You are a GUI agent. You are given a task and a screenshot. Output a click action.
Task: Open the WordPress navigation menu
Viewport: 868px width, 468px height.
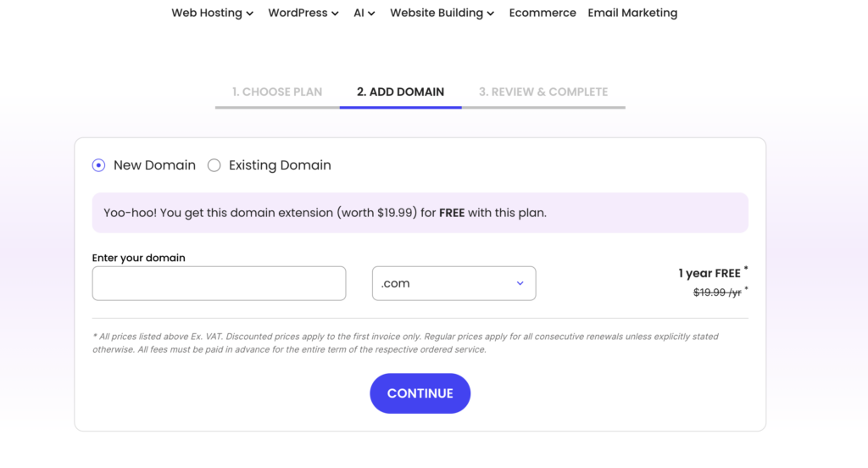[297, 14]
